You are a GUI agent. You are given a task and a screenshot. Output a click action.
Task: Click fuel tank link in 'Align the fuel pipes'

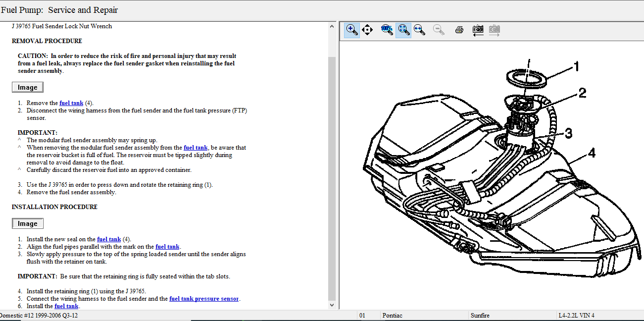coord(167,247)
